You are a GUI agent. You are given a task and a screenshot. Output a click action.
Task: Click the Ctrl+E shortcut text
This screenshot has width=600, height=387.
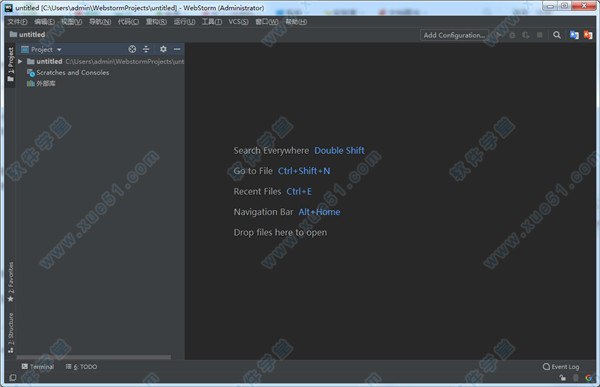pos(299,191)
